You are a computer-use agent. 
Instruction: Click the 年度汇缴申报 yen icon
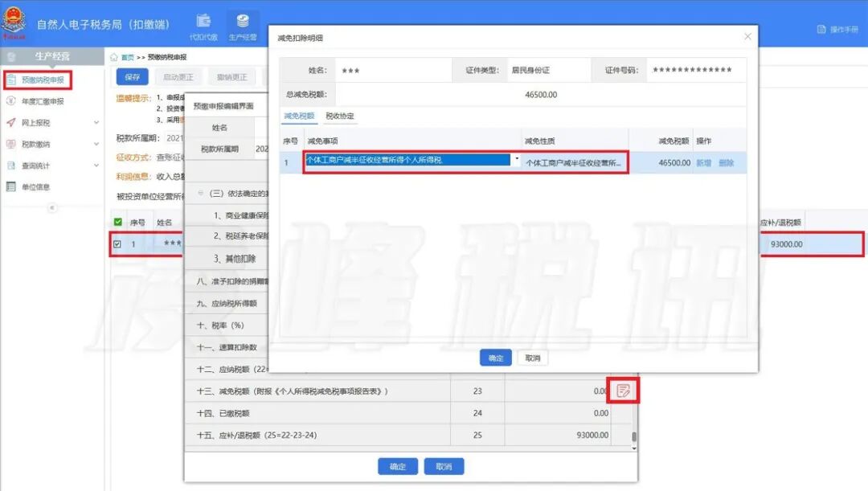pos(11,101)
